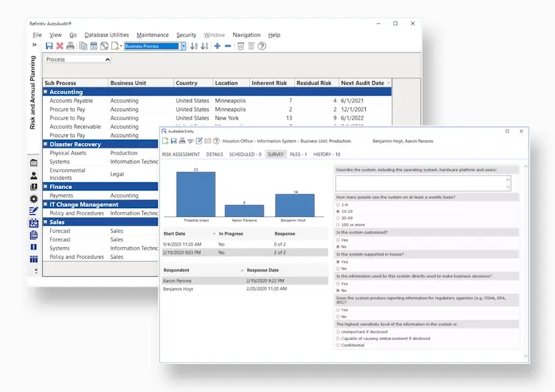Select the 10-29 weekly users option

(338, 211)
